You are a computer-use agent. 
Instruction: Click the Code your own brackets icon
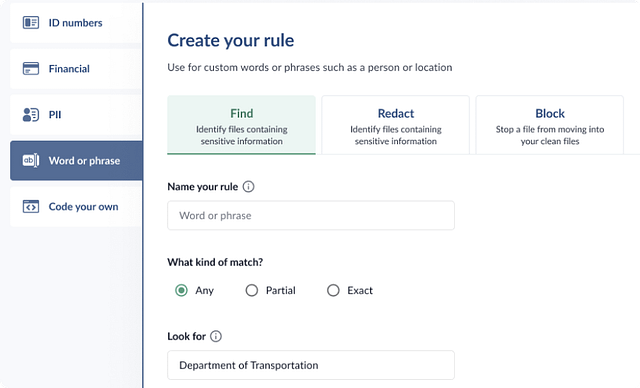tap(31, 207)
